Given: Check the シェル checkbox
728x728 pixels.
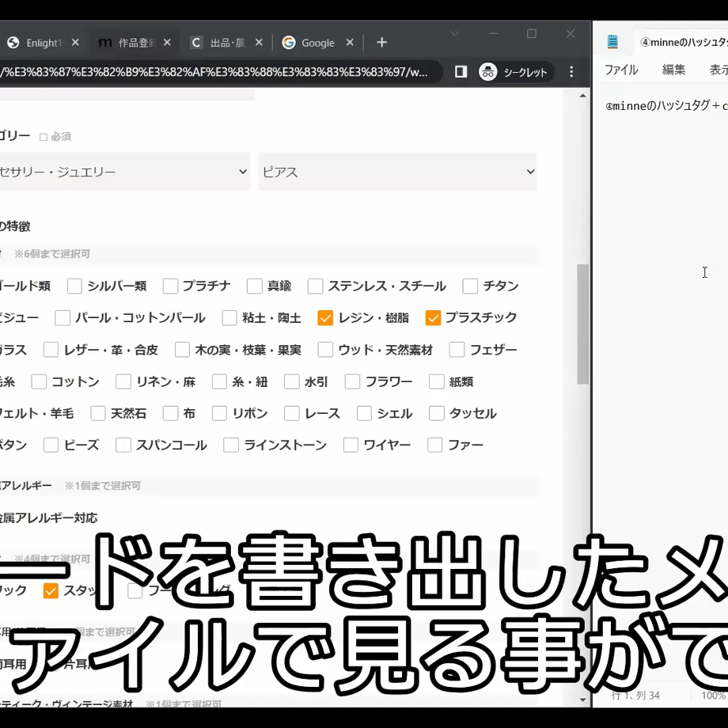Looking at the screenshot, I should 364,413.
